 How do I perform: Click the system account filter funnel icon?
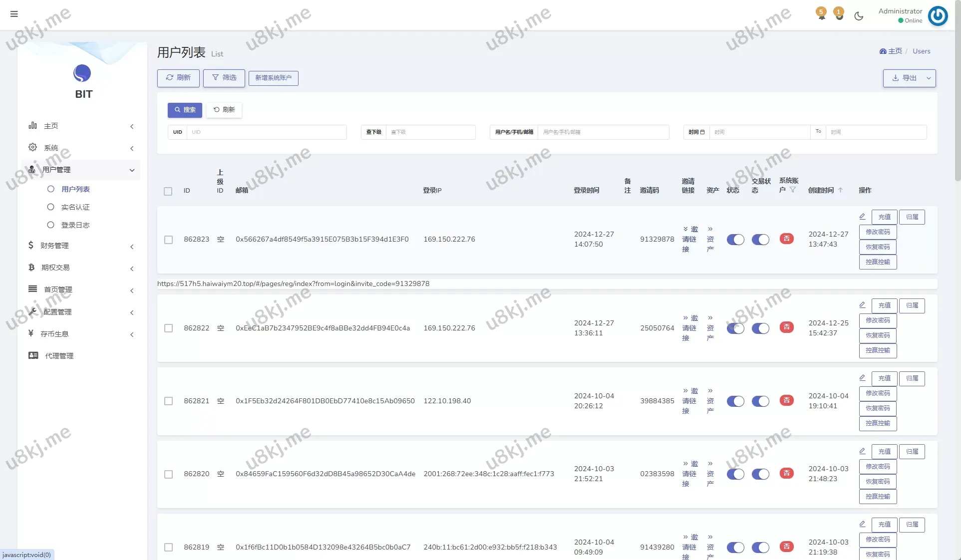pyautogui.click(x=793, y=190)
